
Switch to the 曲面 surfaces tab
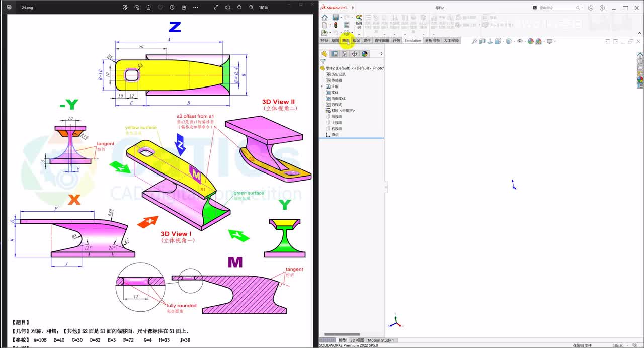click(346, 40)
